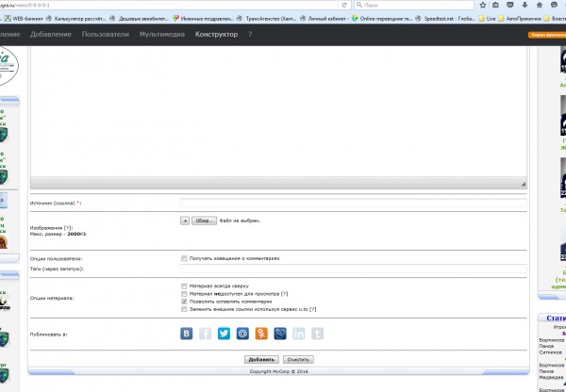This screenshot has height=392, width=566.
Task: Open the Пользователи menu
Action: click(x=106, y=34)
